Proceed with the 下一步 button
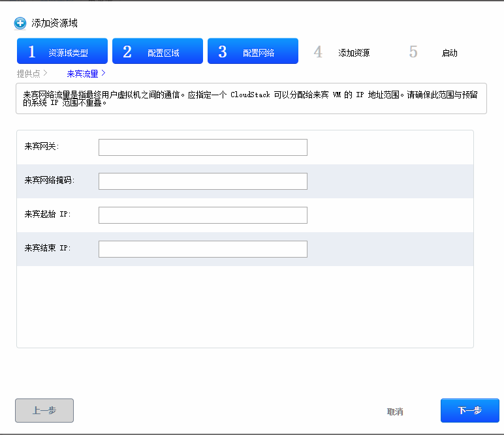 (470, 410)
